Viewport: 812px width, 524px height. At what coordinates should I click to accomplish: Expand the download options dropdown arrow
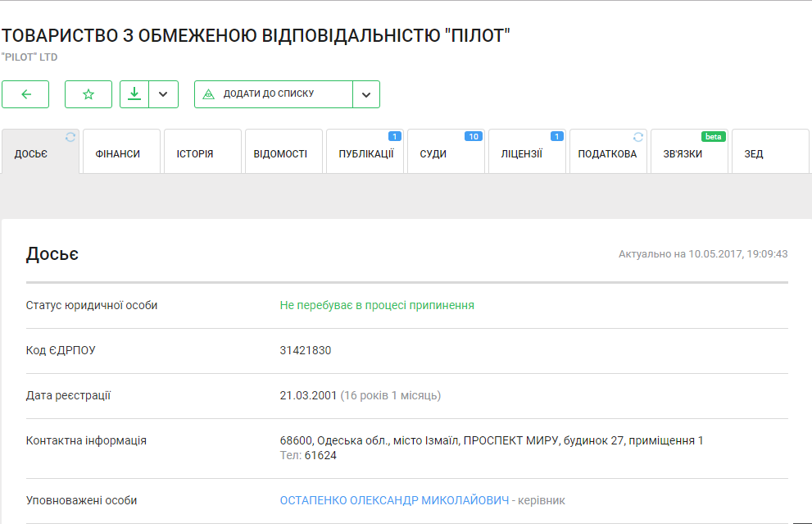163,94
